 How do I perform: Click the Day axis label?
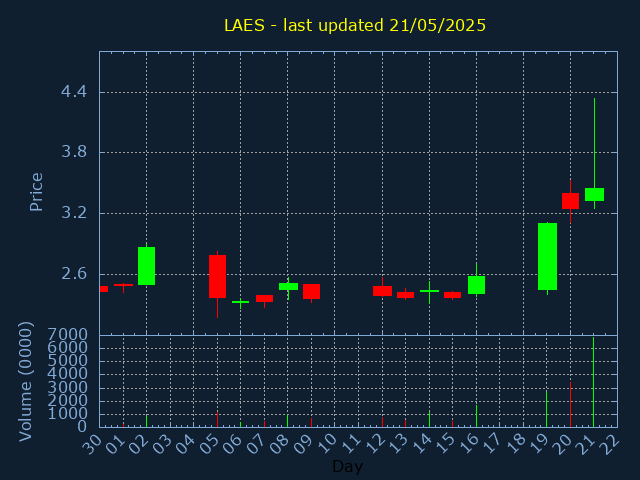pyautogui.click(x=347, y=466)
